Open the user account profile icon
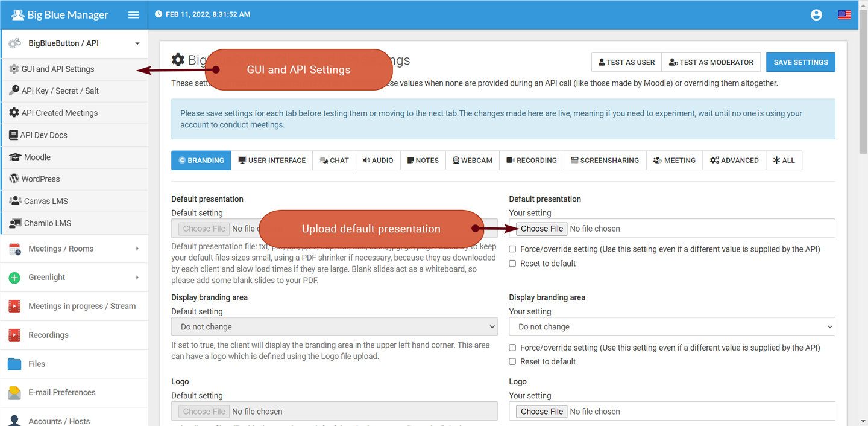Image resolution: width=868 pixels, height=426 pixels. pos(816,15)
